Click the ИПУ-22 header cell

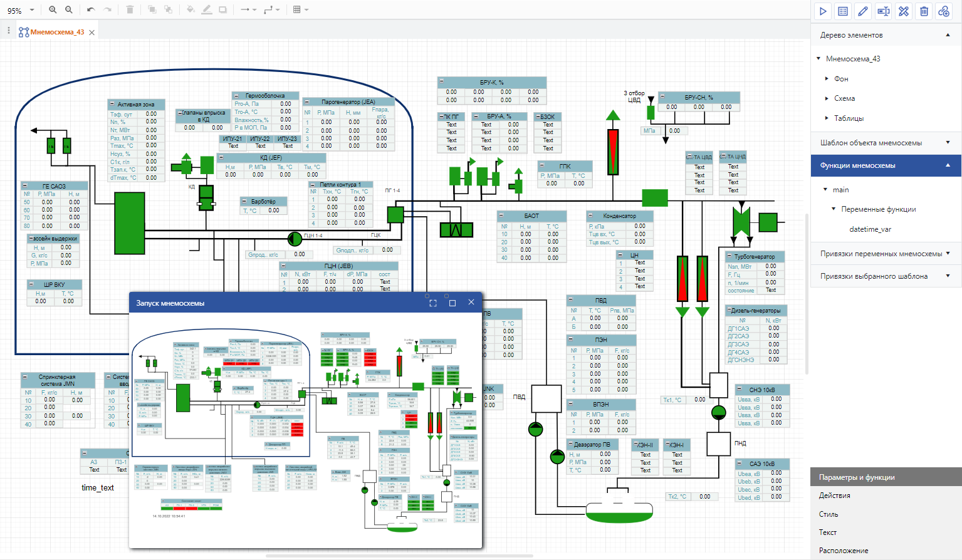(260, 139)
